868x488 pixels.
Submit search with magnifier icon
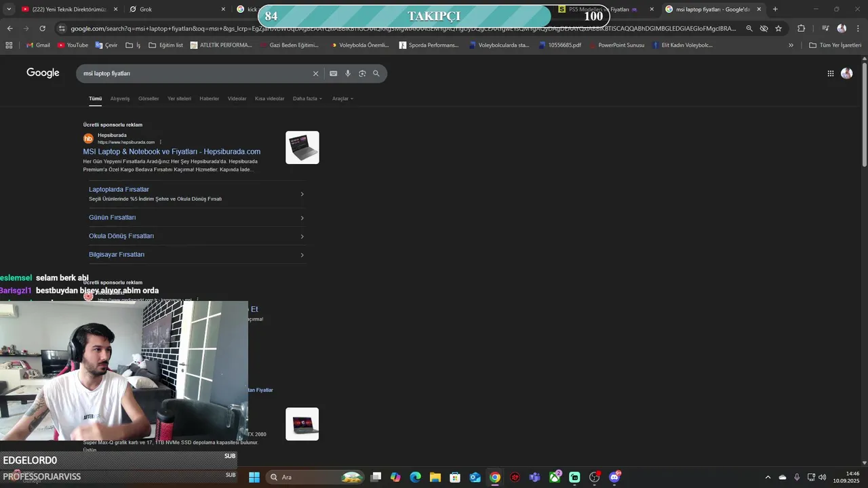coord(376,73)
